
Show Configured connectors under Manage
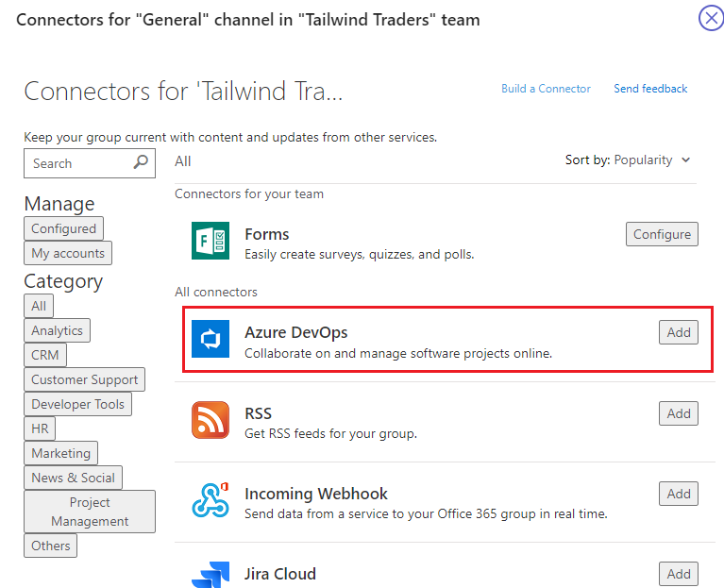click(64, 228)
